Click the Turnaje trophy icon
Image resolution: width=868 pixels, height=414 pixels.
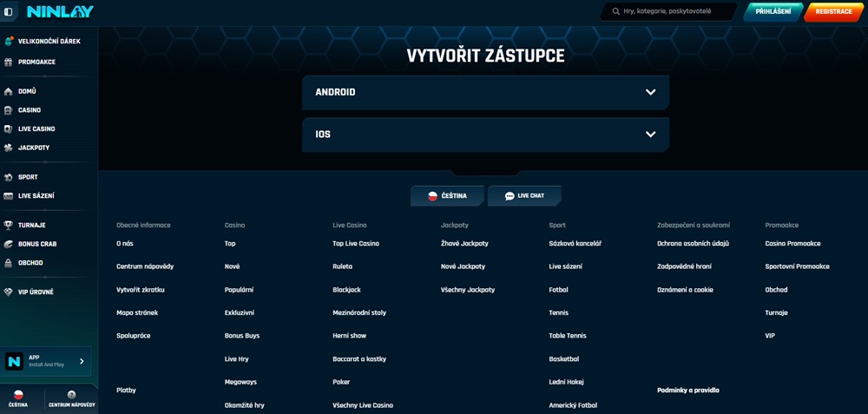(x=8, y=226)
